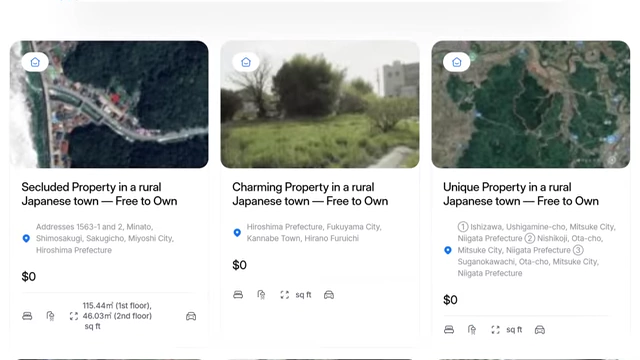Click $0 price on Charming Property card
Viewport: 640px width, 360px height.
pyautogui.click(x=239, y=265)
